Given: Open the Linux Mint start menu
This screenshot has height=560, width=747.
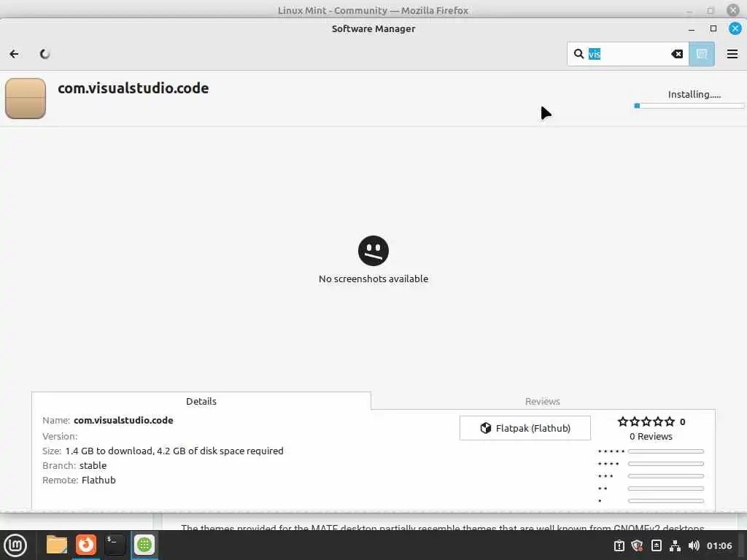Looking at the screenshot, I should click(15, 545).
